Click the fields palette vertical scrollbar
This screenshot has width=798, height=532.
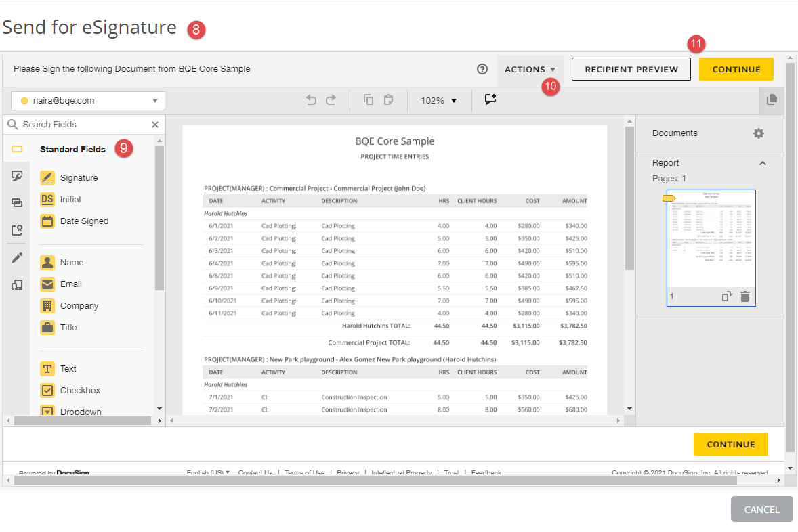(159, 219)
